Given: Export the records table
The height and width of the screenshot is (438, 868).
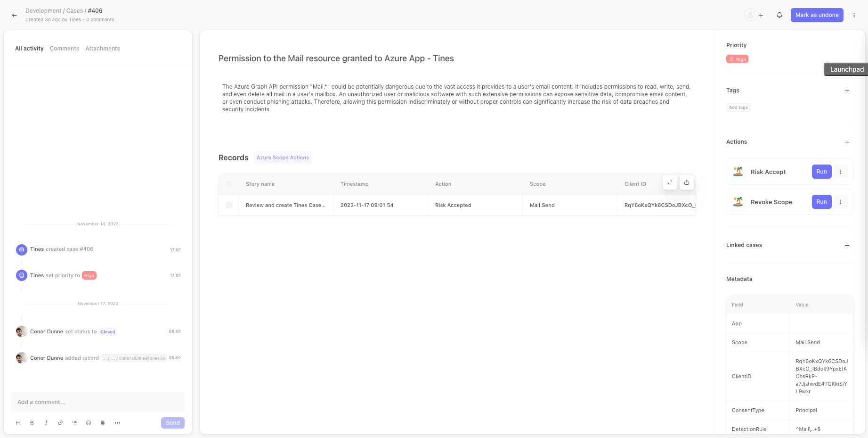Looking at the screenshot, I should point(687,182).
